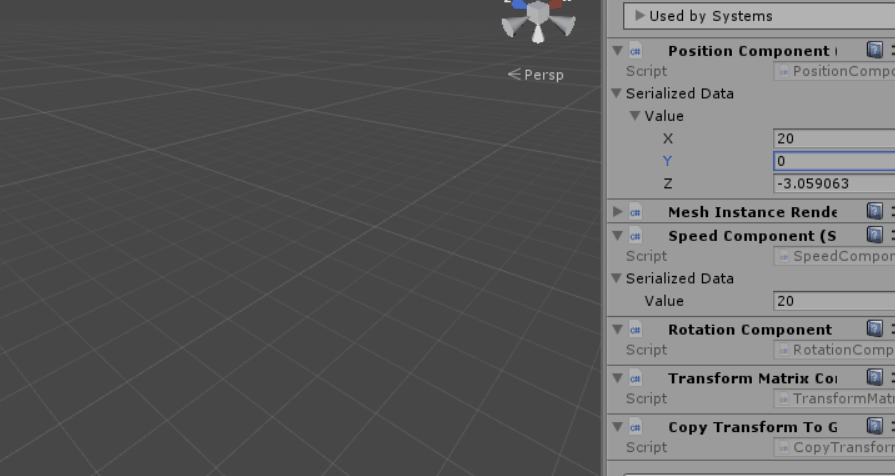The height and width of the screenshot is (476, 895).
Task: Collapse the Speed Component section
Action: [x=617, y=235]
